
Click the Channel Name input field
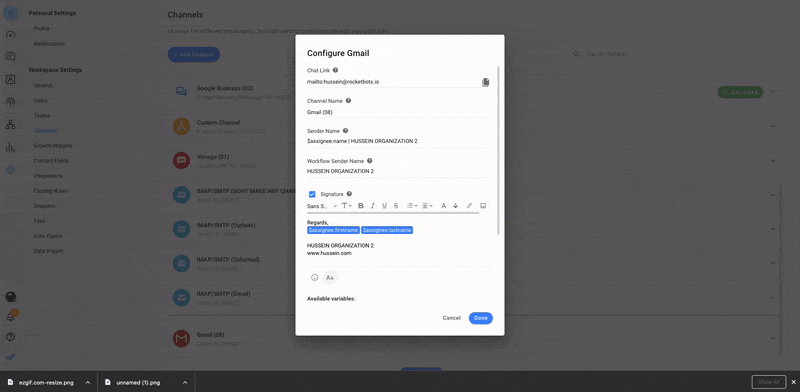tap(399, 112)
